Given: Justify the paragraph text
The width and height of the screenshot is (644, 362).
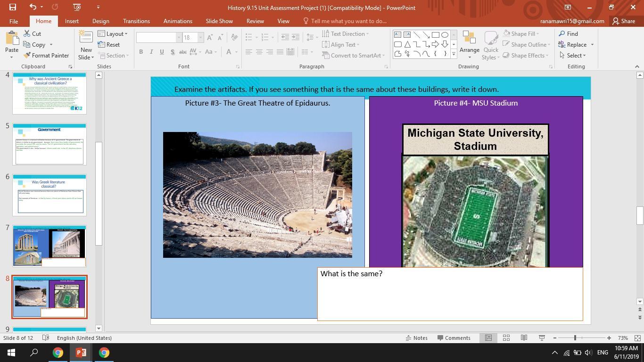Looking at the screenshot, I should click(280, 52).
